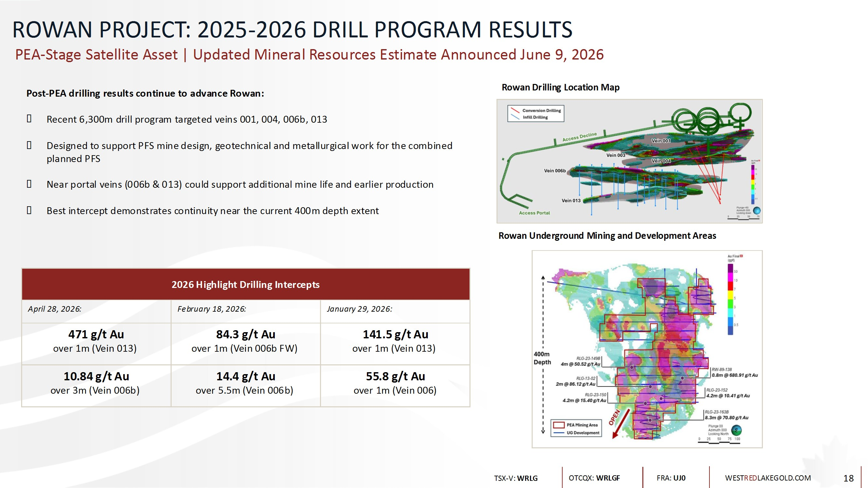Screen dimensions: 868x488
Task: Click the Rowan Underground Mining cross-section image
Action: (647, 349)
